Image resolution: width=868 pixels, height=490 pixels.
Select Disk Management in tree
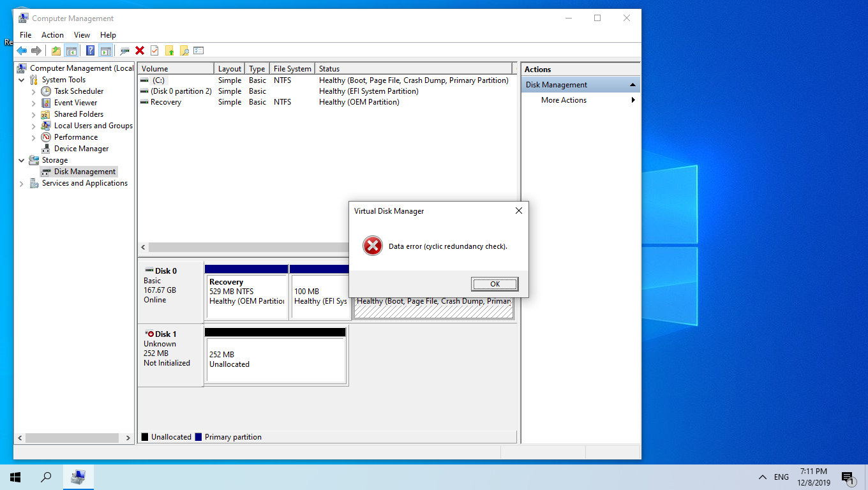(x=79, y=172)
